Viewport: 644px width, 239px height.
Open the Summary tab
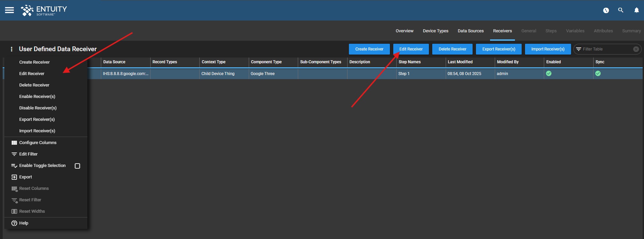coord(631,31)
